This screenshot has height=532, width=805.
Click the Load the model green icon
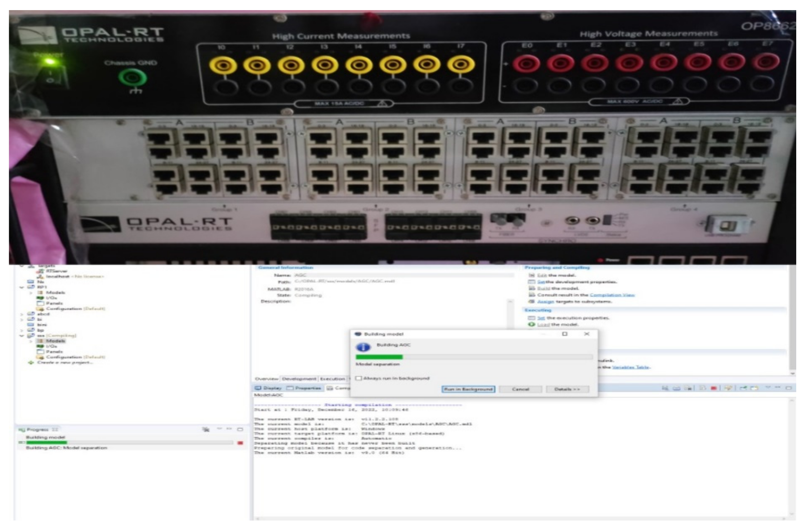531,324
